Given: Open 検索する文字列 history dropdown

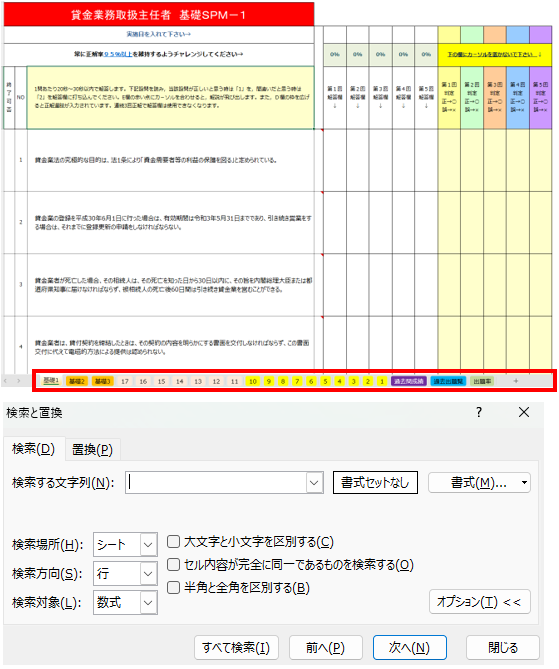Looking at the screenshot, I should tap(314, 483).
